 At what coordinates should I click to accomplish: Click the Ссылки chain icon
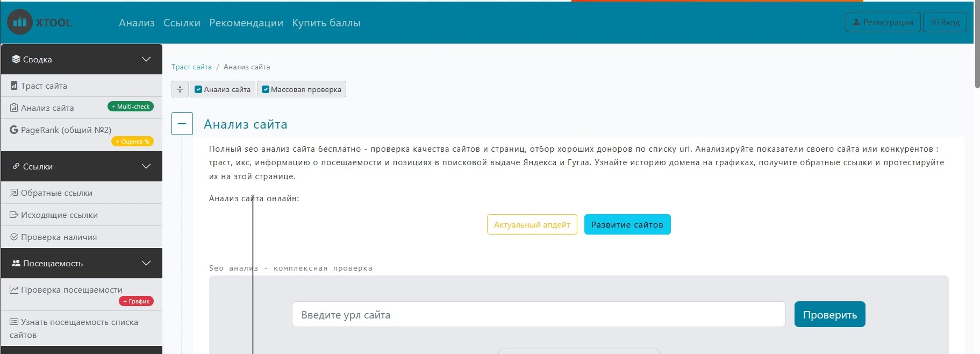[x=16, y=166]
